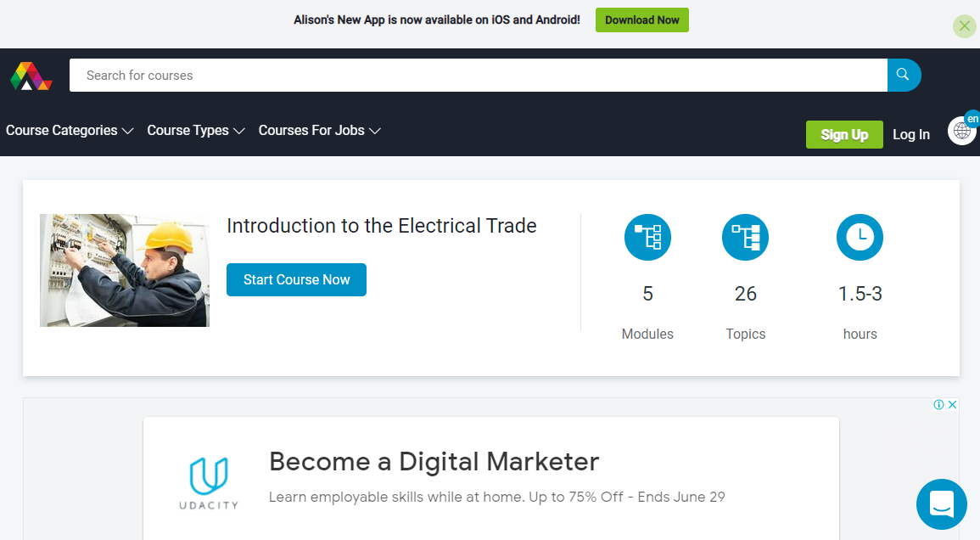Open the Course Types menu

(193, 130)
